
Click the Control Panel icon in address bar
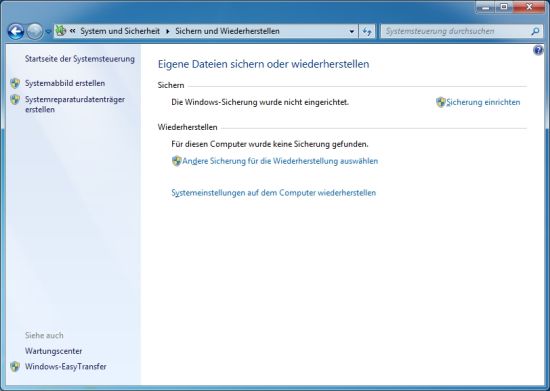click(x=61, y=31)
